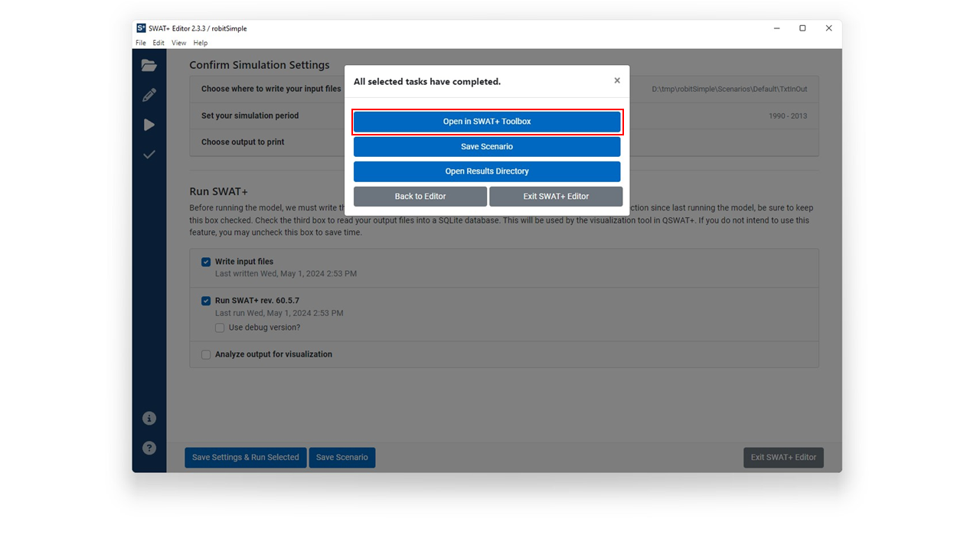Open Results Directory
Viewport: 980px width, 551px height.
pyautogui.click(x=487, y=171)
